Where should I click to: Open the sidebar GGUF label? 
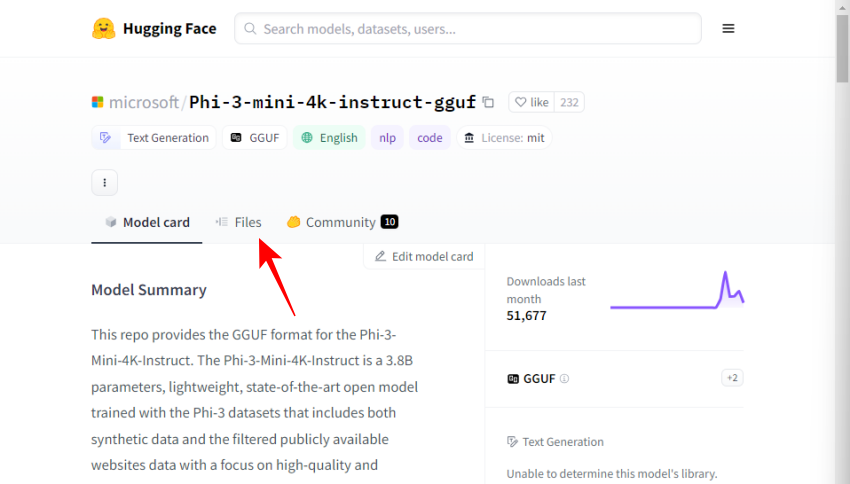click(x=539, y=378)
